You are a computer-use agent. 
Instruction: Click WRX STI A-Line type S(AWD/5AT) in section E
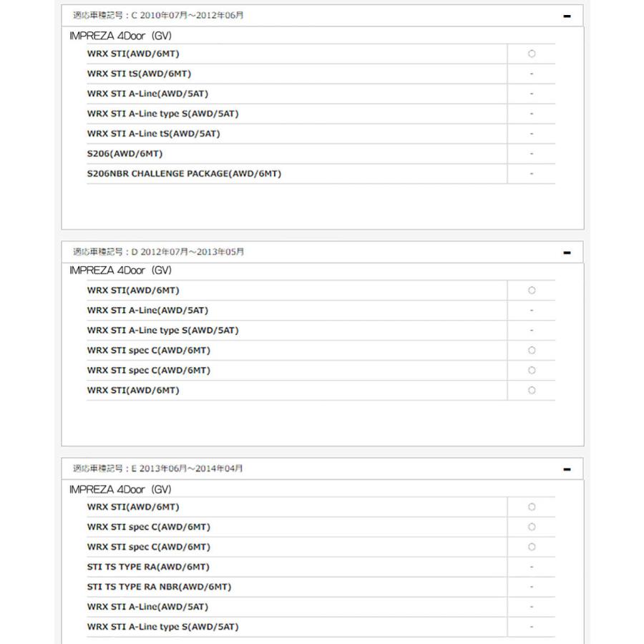(x=162, y=627)
